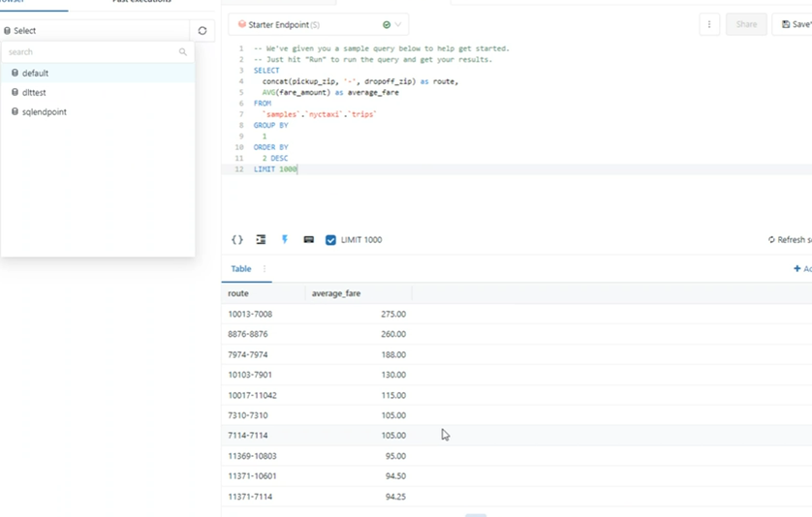Viewport: 812px width, 517px height.
Task: Pick the sqlendpoint database
Action: click(x=45, y=112)
